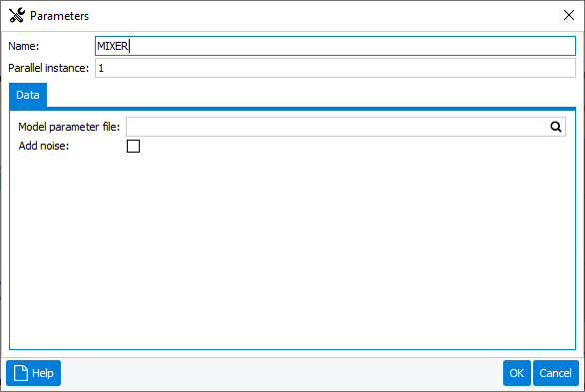Click the "Name:" label

(x=24, y=46)
